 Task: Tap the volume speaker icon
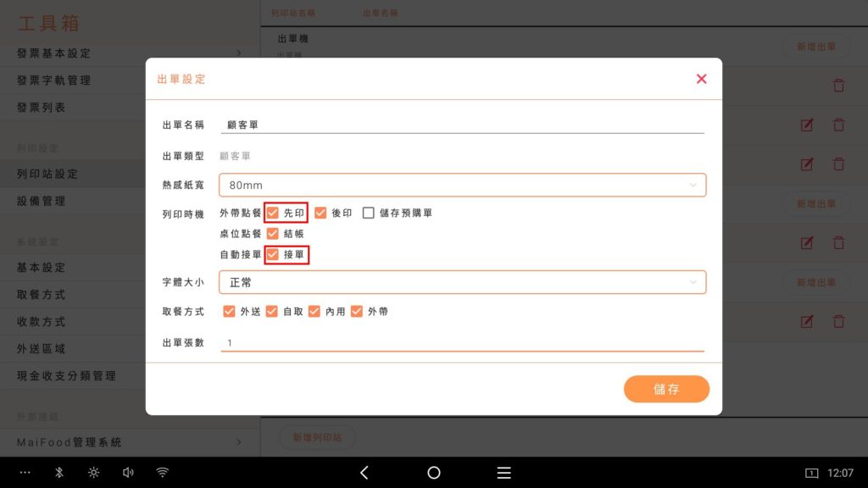coord(128,473)
